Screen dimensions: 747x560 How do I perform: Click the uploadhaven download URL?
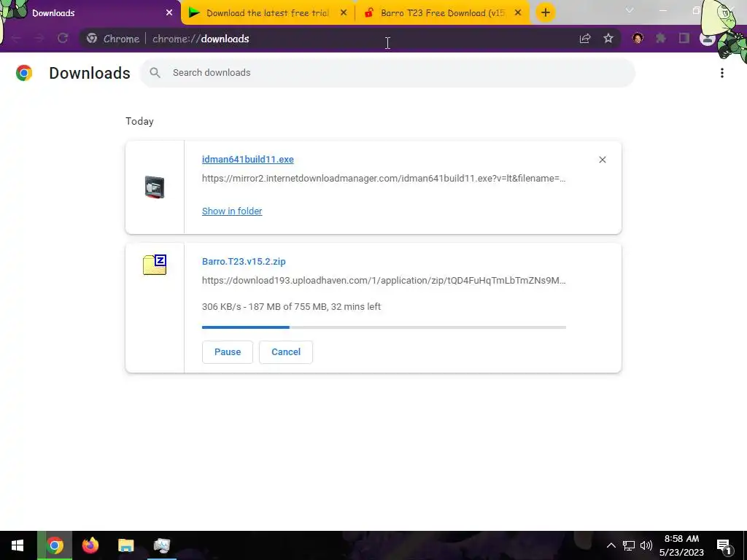tap(384, 281)
